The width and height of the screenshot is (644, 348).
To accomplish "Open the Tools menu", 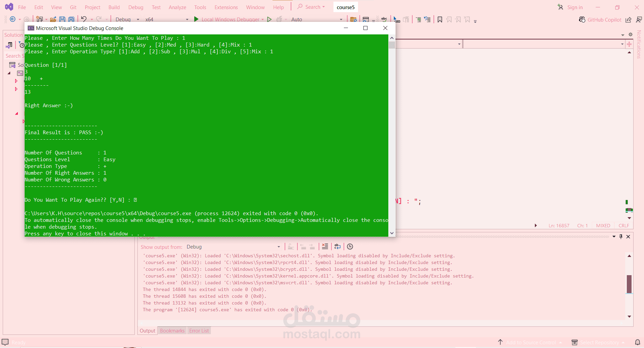I will (x=200, y=7).
